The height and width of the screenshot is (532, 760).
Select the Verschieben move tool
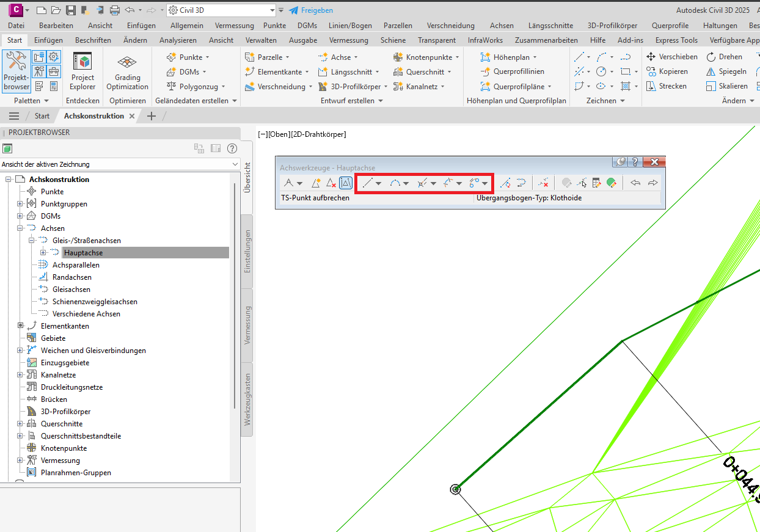(x=671, y=57)
